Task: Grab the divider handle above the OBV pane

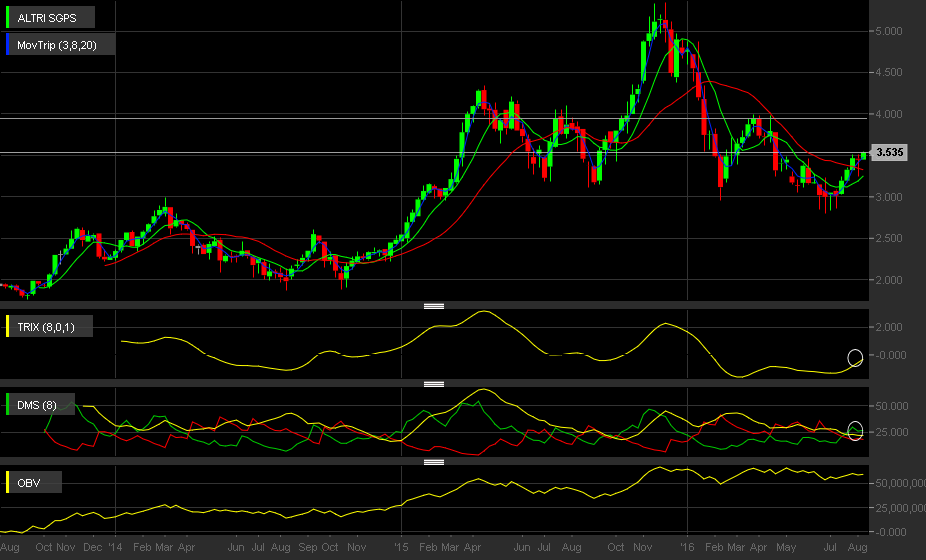Action: (433, 462)
